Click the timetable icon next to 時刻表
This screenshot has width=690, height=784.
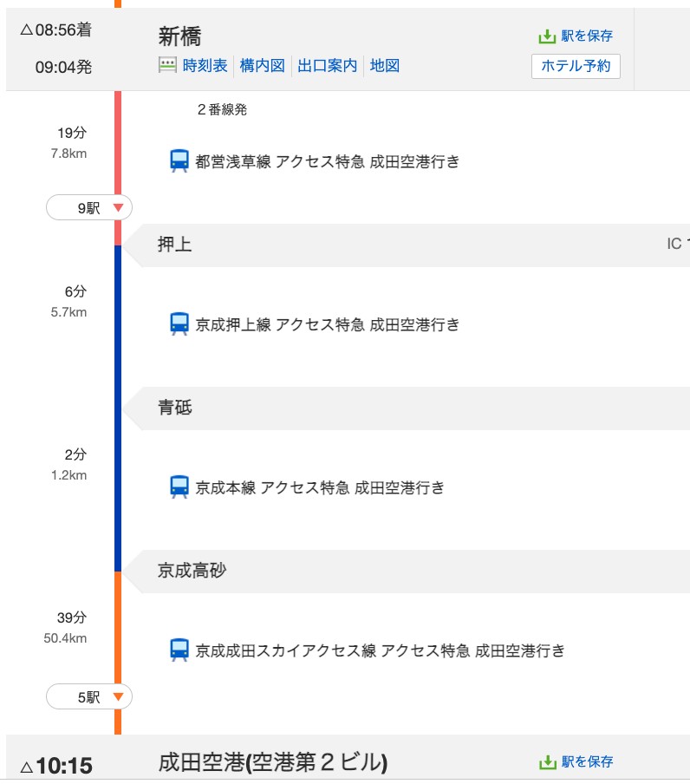[167, 65]
